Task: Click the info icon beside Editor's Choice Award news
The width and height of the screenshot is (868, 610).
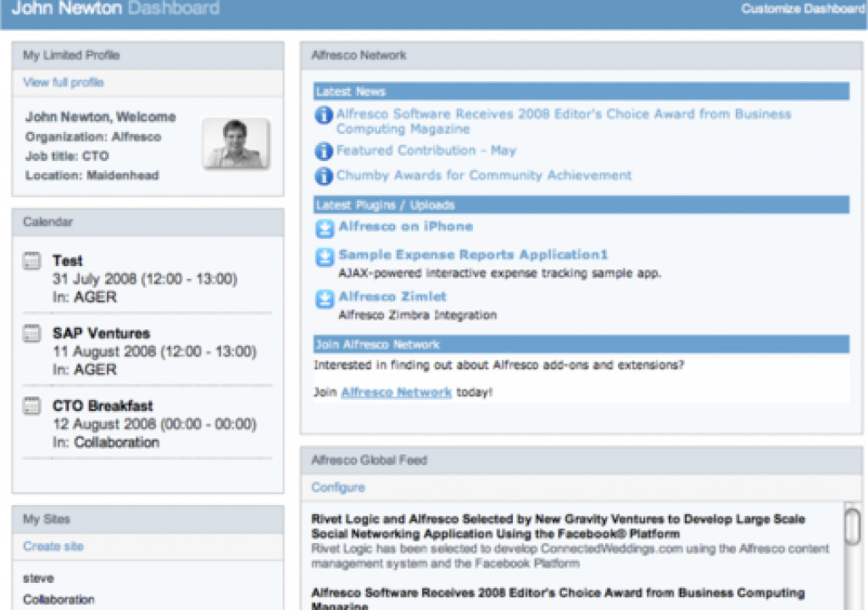Action: (324, 115)
